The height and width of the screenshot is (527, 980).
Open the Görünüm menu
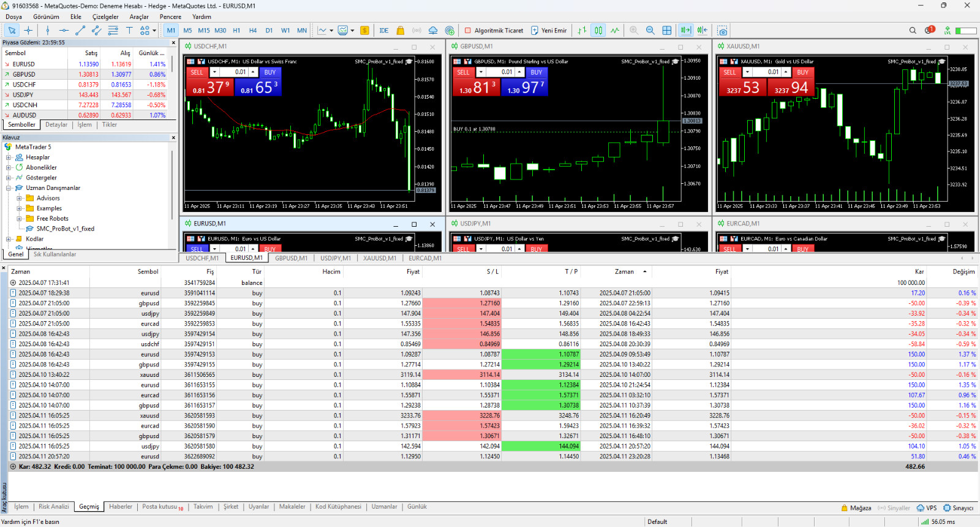(x=46, y=17)
